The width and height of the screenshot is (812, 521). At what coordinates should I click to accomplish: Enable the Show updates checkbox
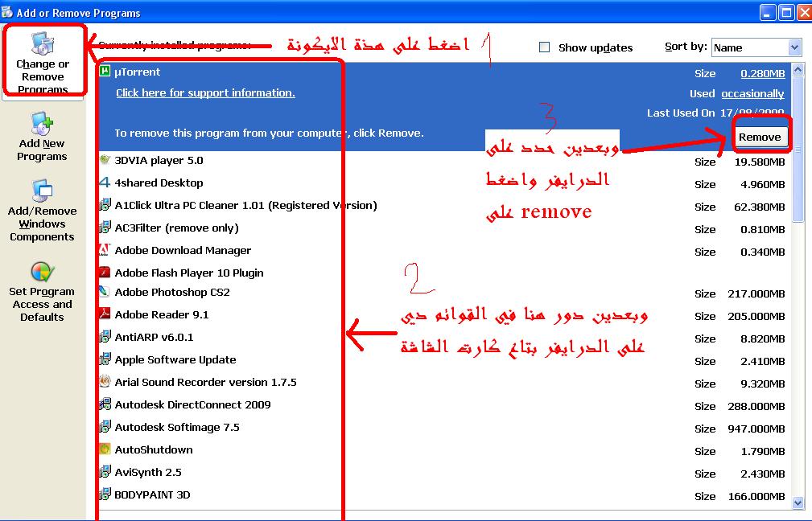[x=544, y=47]
